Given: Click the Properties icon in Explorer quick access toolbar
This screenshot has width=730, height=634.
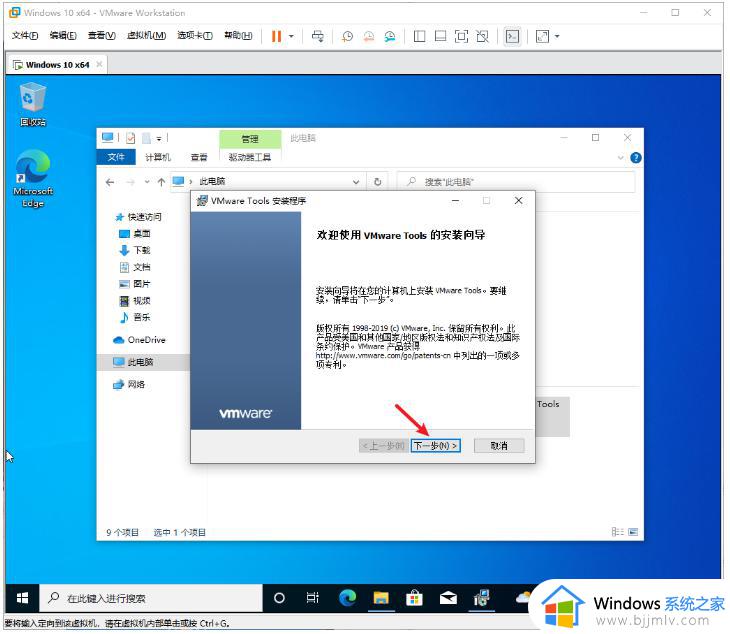Looking at the screenshot, I should 130,138.
